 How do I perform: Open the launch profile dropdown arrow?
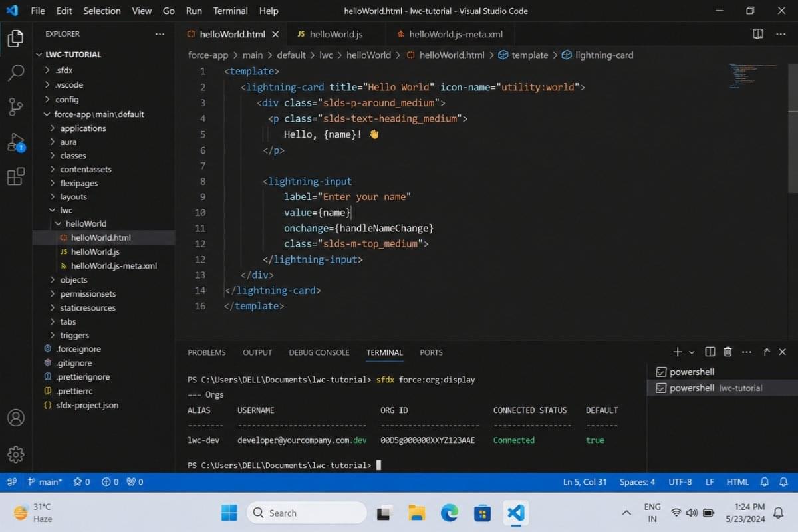692,352
